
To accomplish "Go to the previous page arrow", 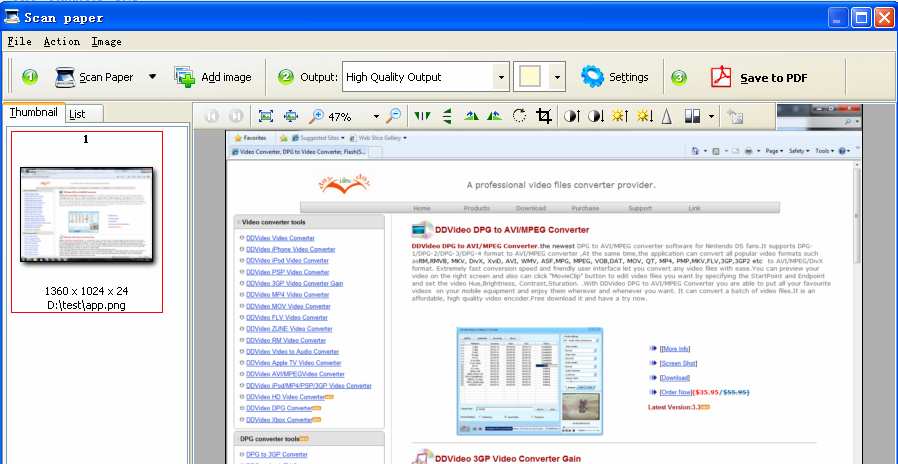I will [212, 116].
